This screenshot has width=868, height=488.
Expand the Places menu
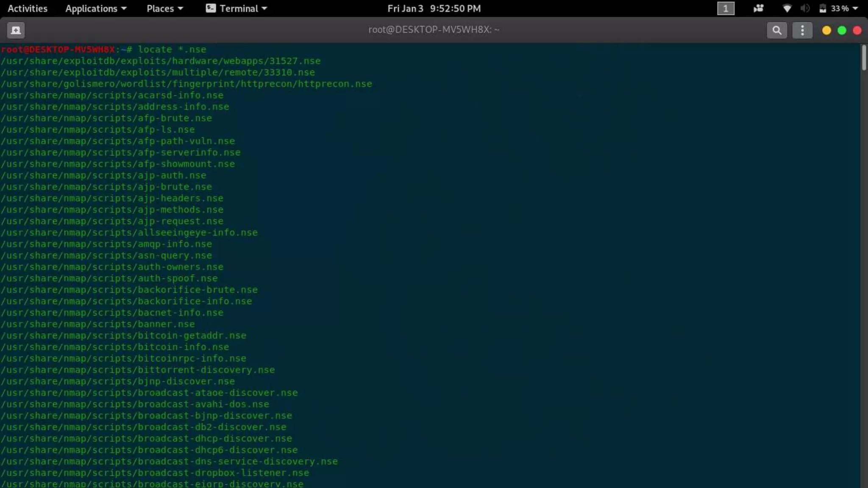point(164,8)
